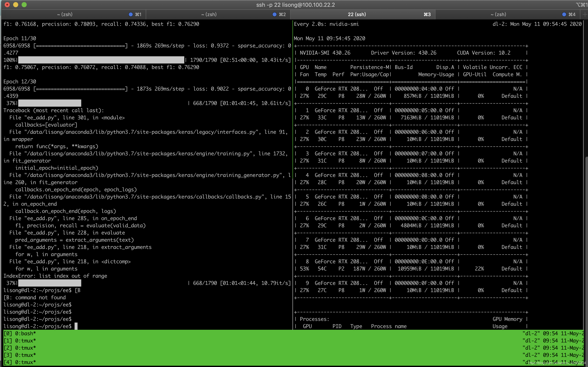588x367 pixels.
Task: Click 'CUDA Version: 10.2' text
Action: tap(484, 53)
